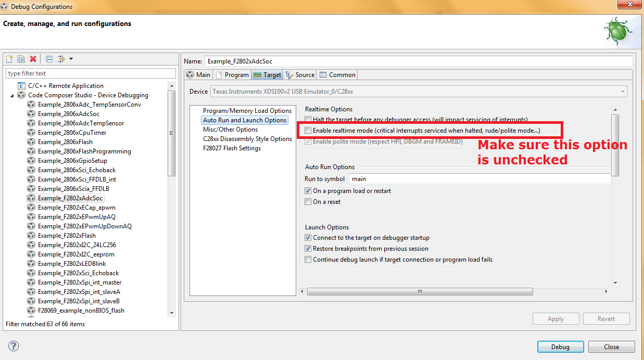The width and height of the screenshot is (644, 360).
Task: Click the Duplicate launch configuration icon
Action: [x=21, y=59]
